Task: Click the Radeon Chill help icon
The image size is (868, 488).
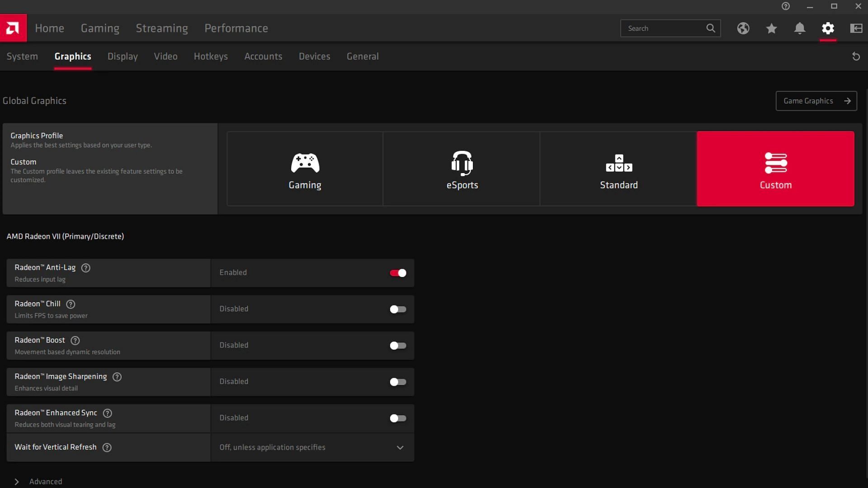Action: 71,304
